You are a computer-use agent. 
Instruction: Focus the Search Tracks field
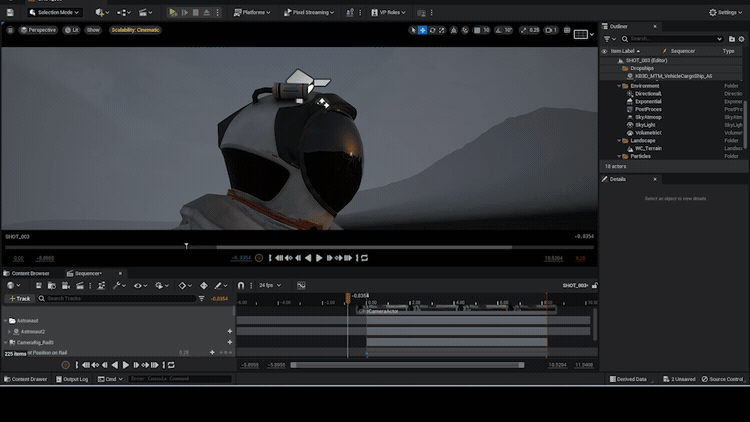point(117,299)
